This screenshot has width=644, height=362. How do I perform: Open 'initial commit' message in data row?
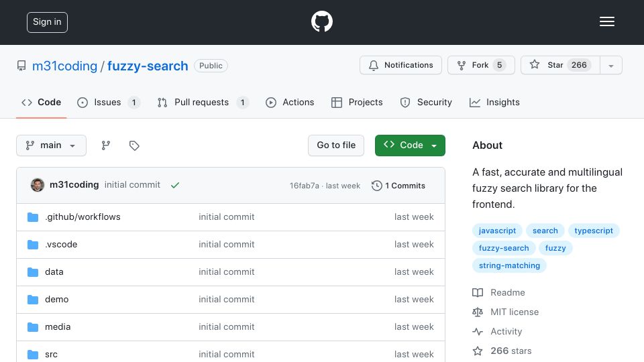(x=227, y=272)
